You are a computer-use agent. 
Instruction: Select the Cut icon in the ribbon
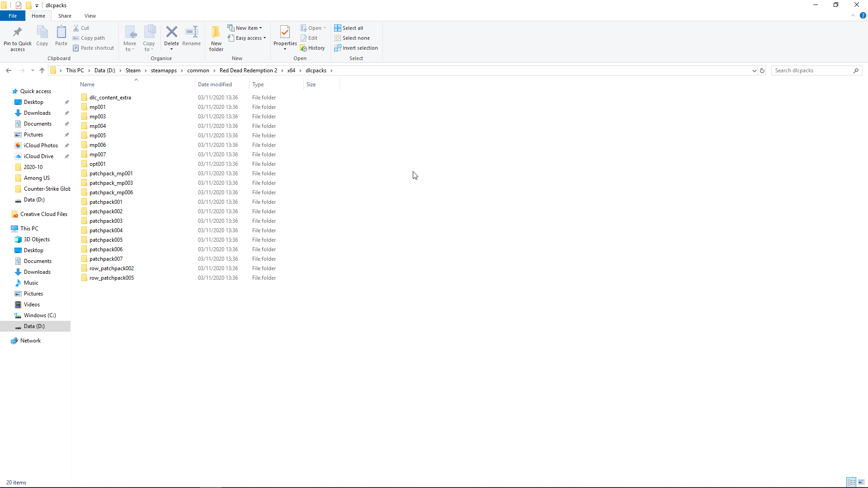point(82,28)
